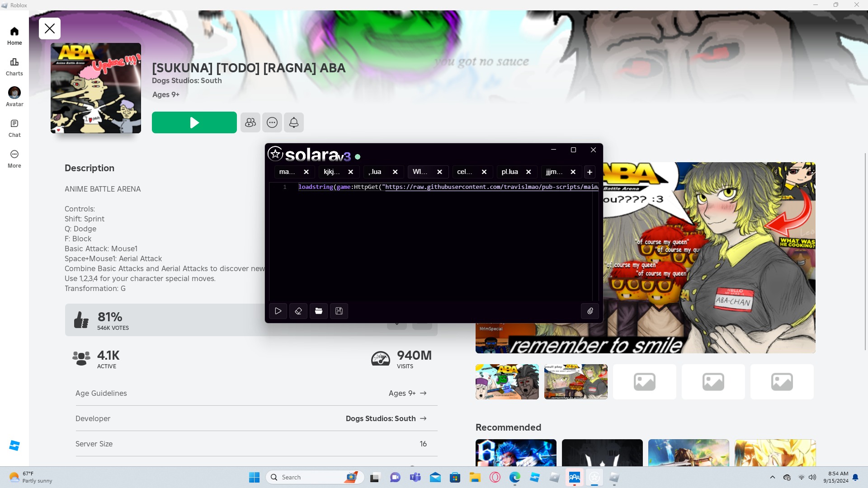Switch to the "jjjm..." script tab
868x488 pixels.
point(554,172)
